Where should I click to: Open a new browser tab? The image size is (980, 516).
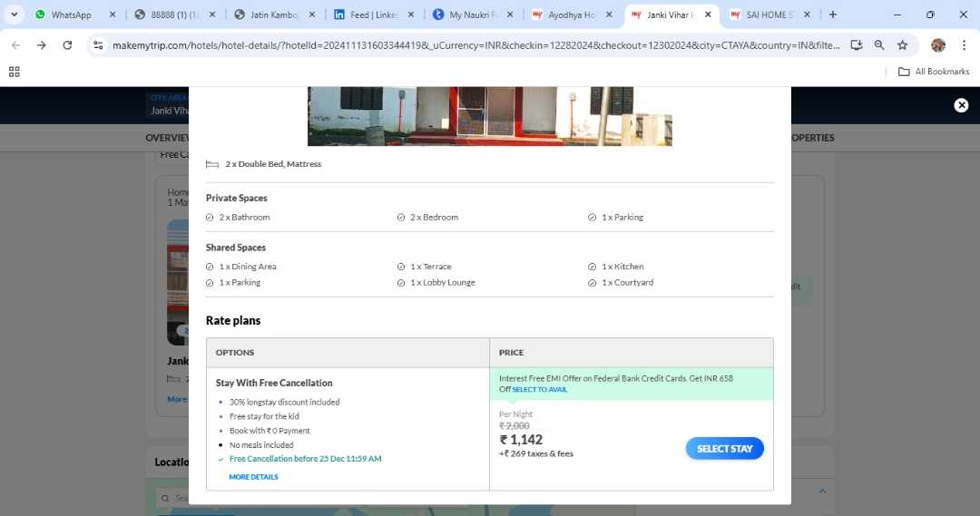[832, 15]
